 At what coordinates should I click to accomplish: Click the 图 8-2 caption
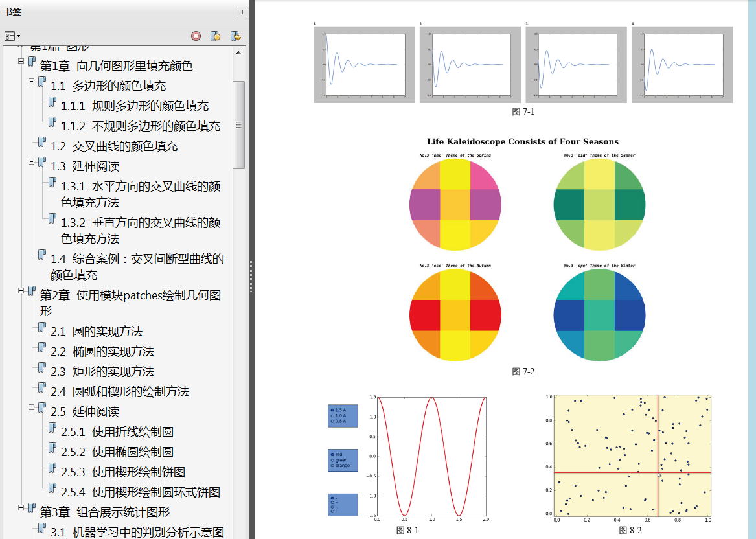(630, 531)
